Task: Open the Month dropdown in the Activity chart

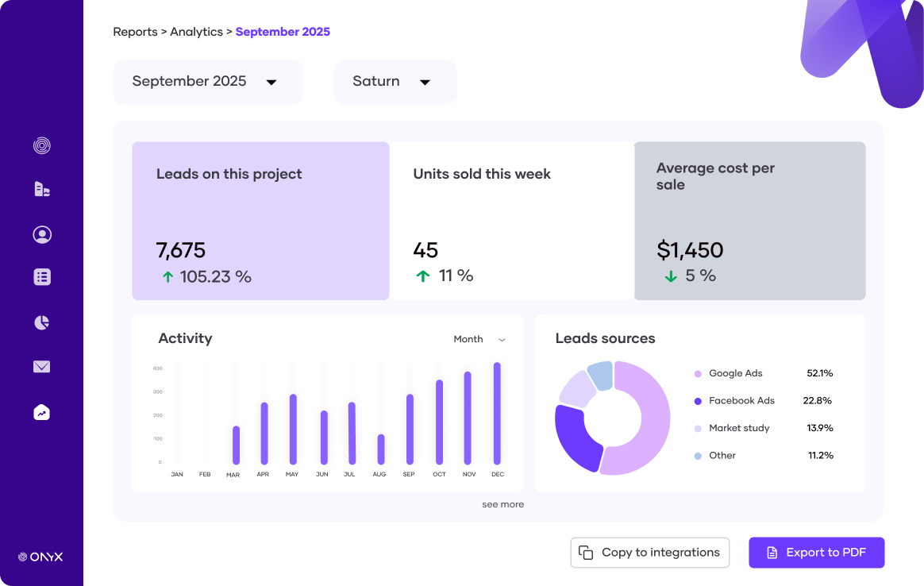Action: (479, 339)
